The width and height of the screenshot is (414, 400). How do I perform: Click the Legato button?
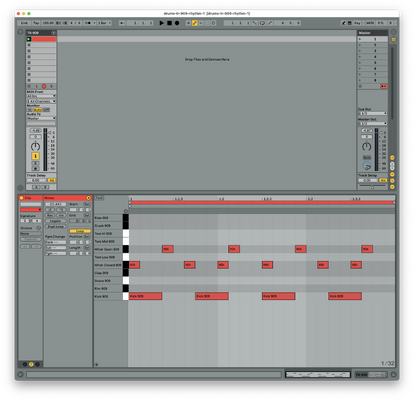click(x=55, y=221)
